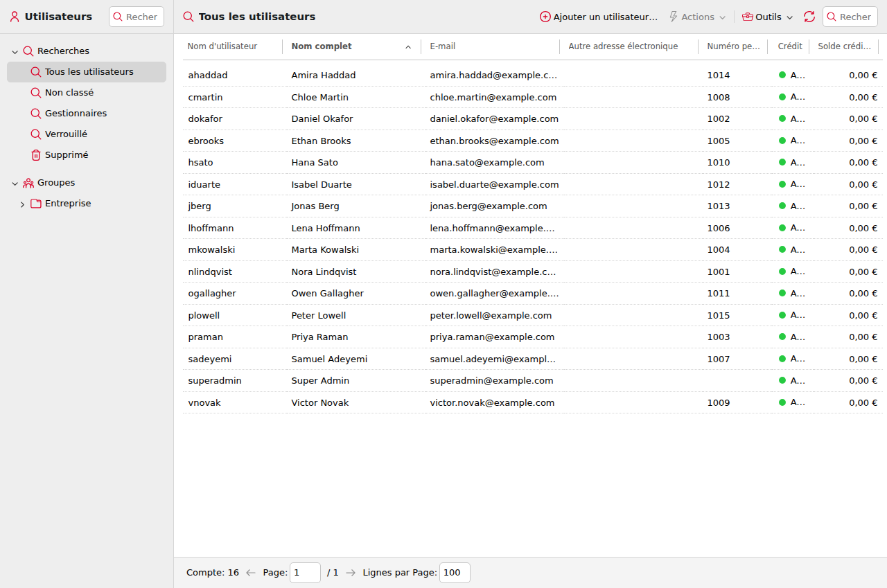The height and width of the screenshot is (588, 887).
Task: Click the Groupes people icon
Action: click(x=28, y=183)
